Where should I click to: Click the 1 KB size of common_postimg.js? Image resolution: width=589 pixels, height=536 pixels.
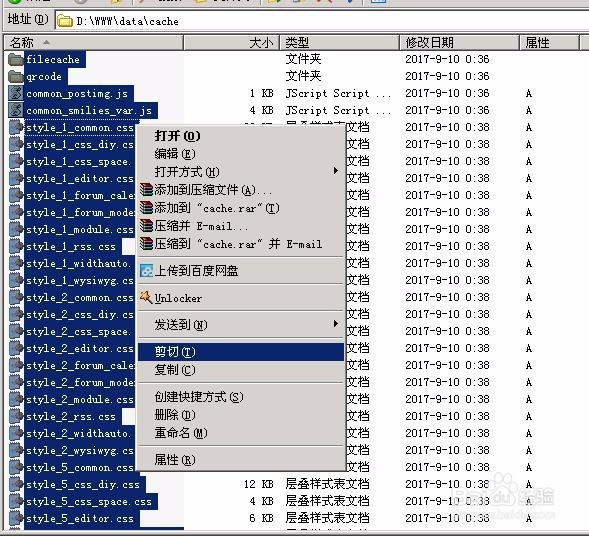click(x=261, y=93)
